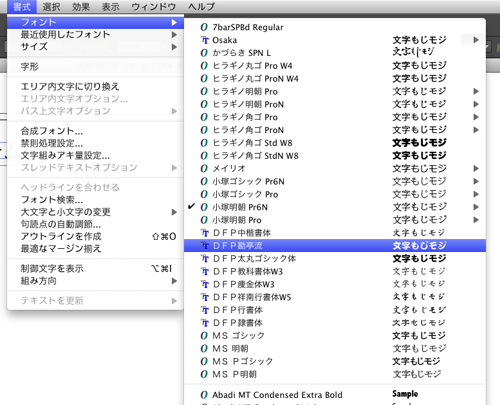Open the 効果 menu
The height and width of the screenshot is (405, 500).
tap(81, 6)
